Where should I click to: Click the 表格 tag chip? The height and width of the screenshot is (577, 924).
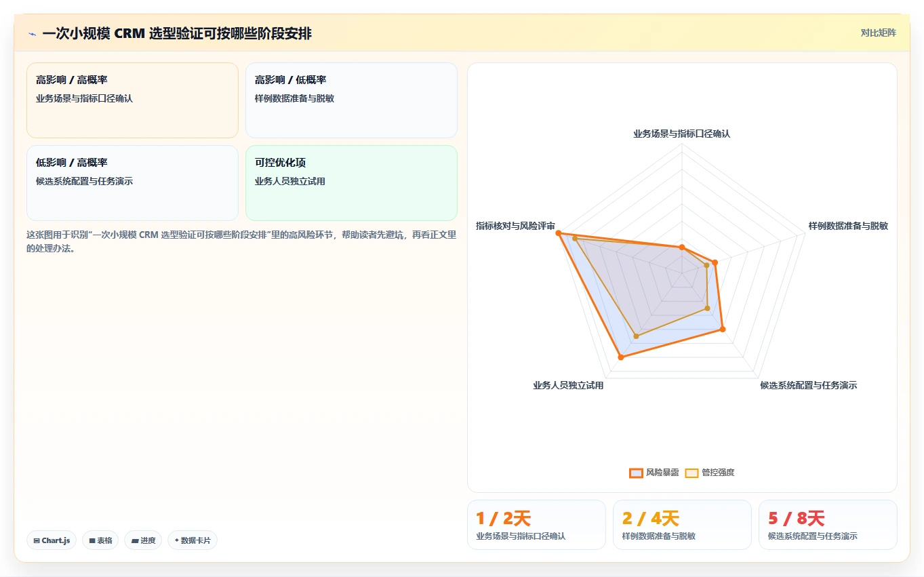coord(100,540)
